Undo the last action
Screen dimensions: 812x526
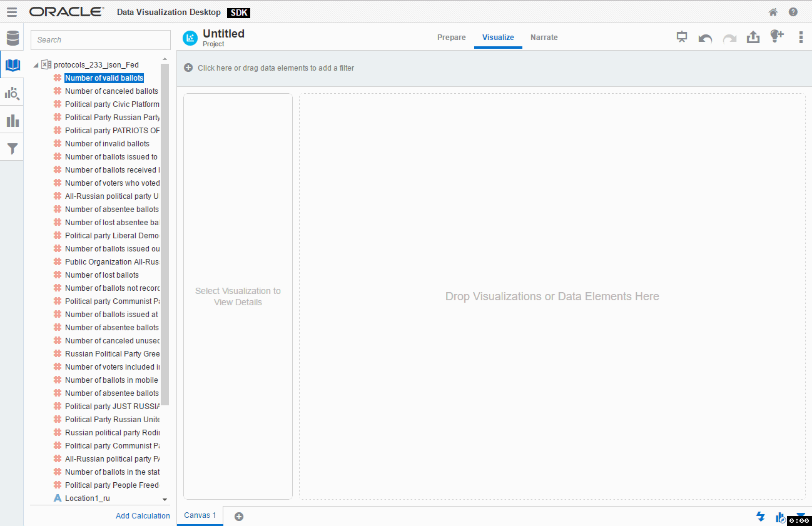[705, 38]
